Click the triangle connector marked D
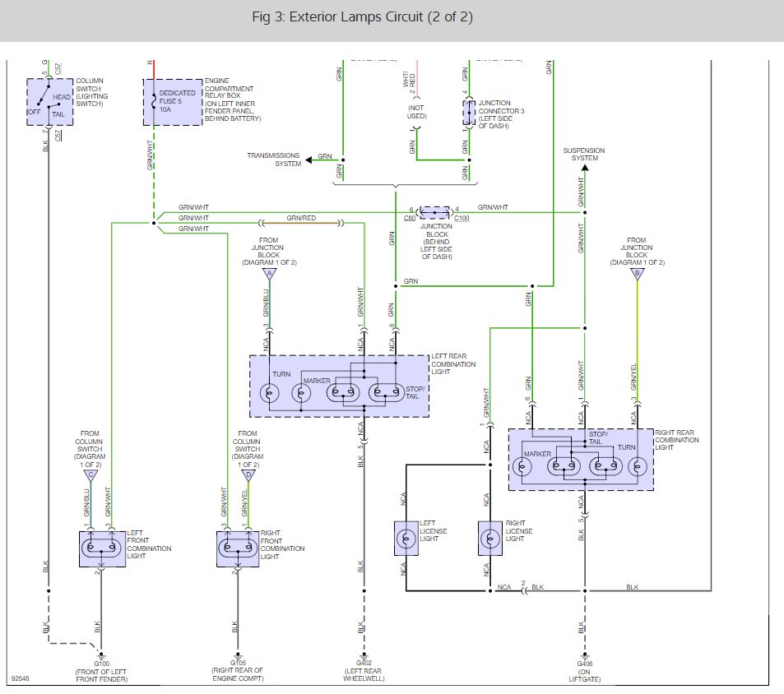The height and width of the screenshot is (694, 784). point(248,476)
